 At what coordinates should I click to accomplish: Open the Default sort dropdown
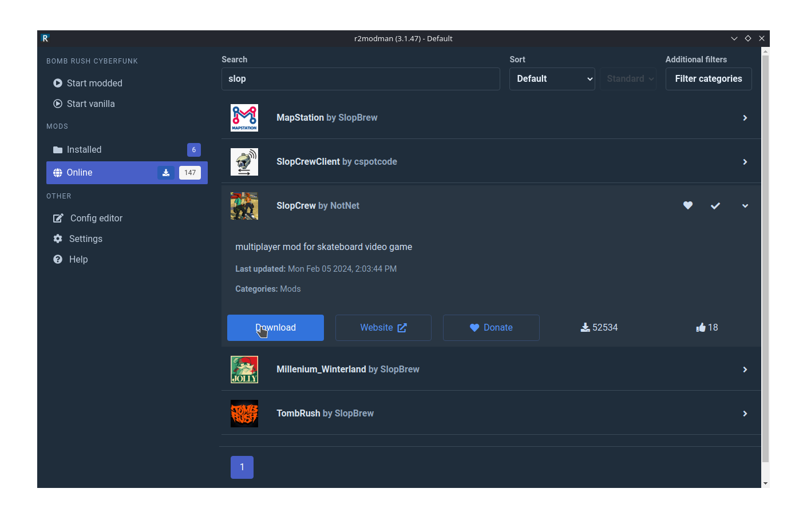click(x=552, y=79)
